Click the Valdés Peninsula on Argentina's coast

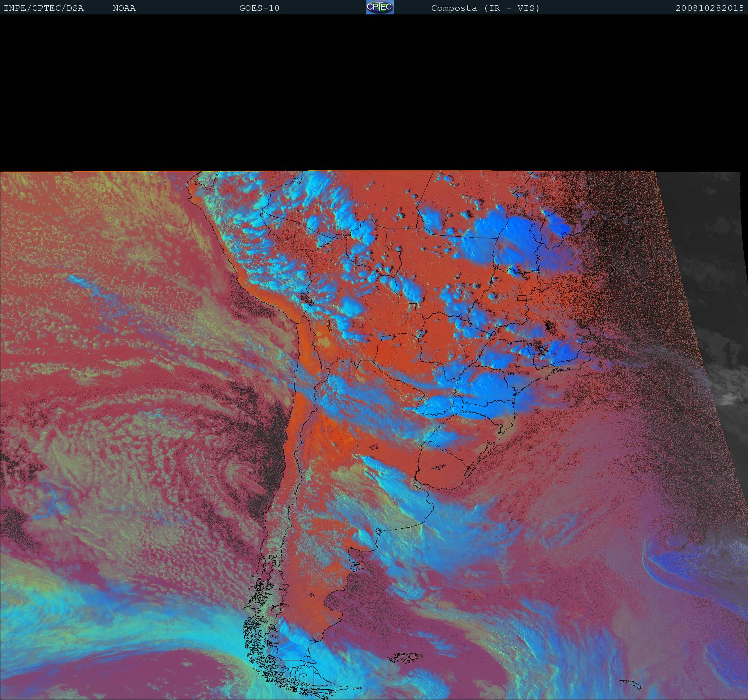point(361,565)
